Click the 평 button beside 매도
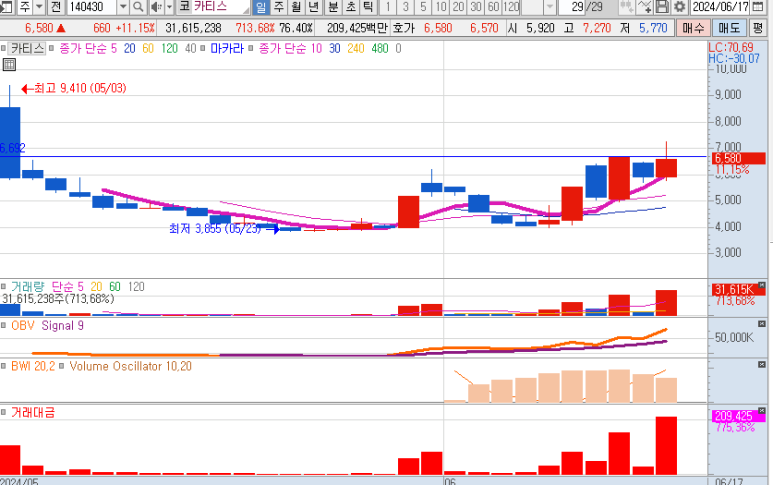Screen dimensions: 773x485 [758, 28]
